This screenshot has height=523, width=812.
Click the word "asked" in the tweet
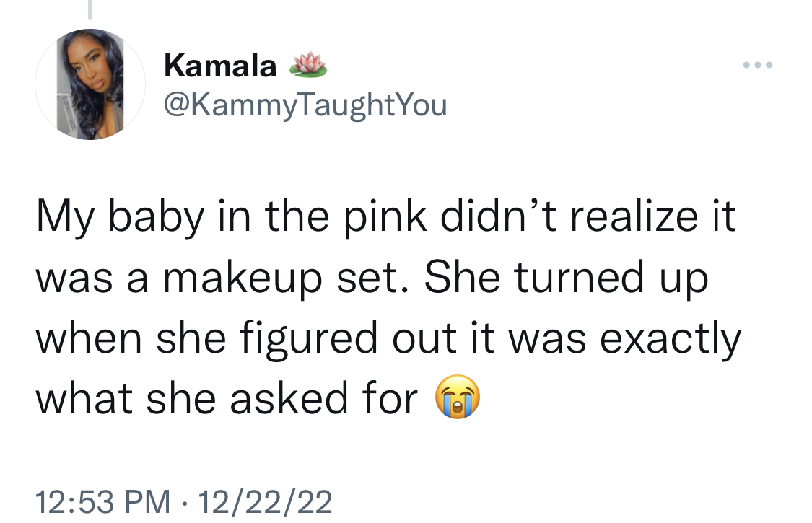[x=289, y=399]
